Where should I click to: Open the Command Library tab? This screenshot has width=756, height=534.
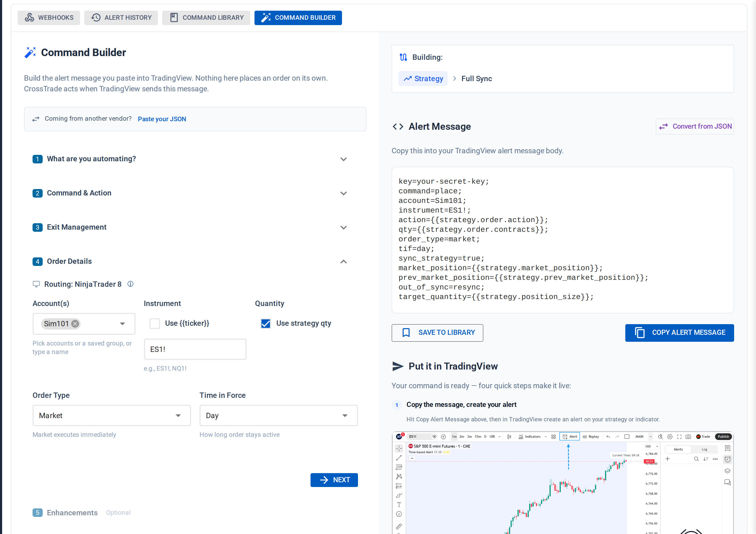coord(206,18)
